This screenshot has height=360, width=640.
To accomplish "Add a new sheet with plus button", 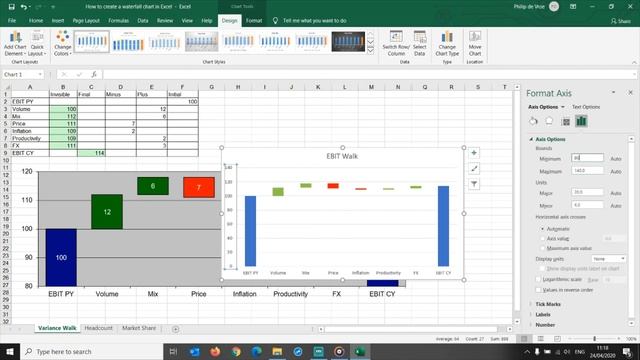I will [176, 329].
